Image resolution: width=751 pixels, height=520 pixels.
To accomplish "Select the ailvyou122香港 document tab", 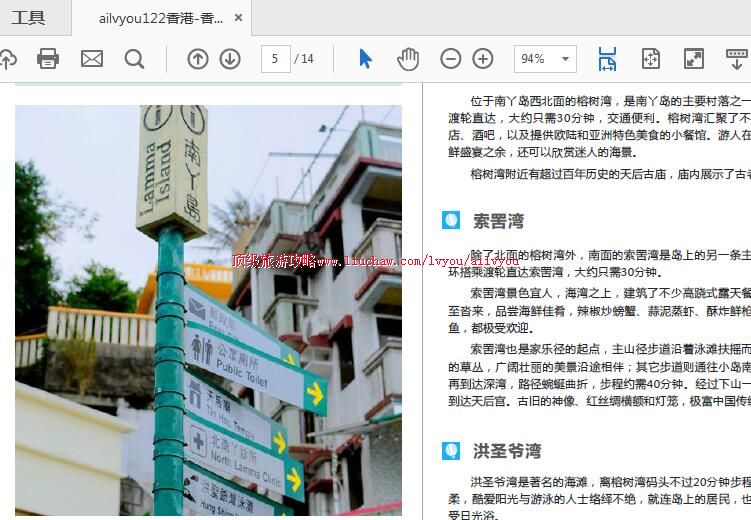I will [160, 18].
